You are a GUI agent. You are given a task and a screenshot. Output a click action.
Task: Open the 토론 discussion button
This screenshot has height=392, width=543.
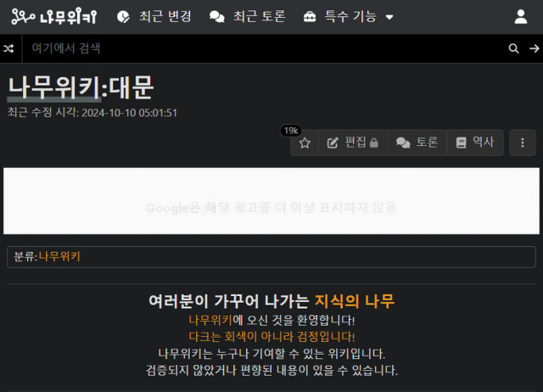(x=417, y=143)
